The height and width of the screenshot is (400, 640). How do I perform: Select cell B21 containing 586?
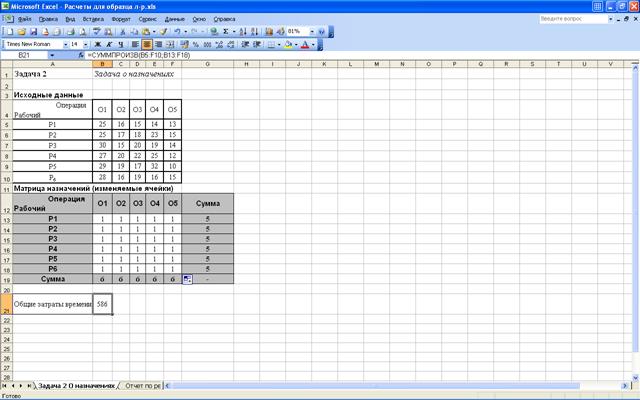(x=102, y=304)
